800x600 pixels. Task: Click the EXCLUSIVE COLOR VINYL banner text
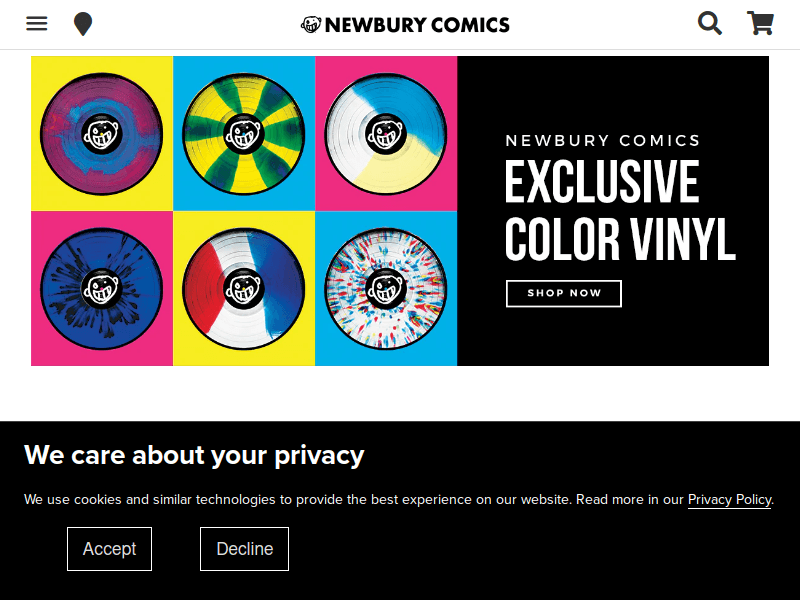[620, 210]
